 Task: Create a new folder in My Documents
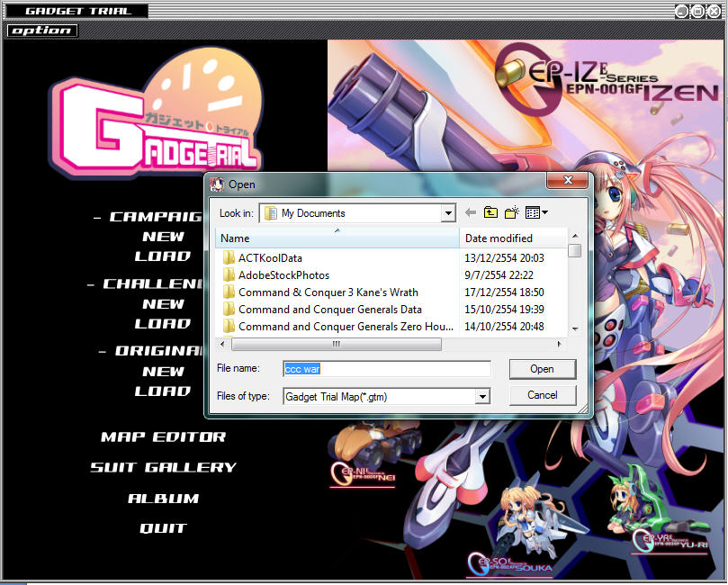512,212
